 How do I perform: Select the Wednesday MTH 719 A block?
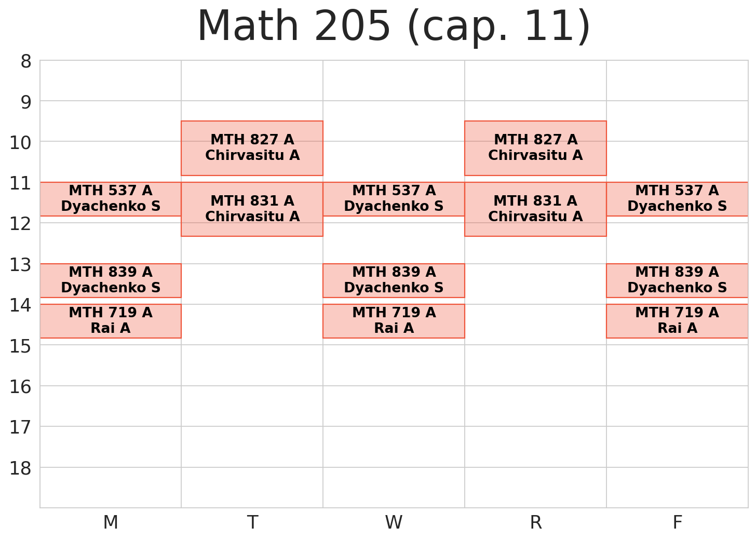[x=394, y=321]
